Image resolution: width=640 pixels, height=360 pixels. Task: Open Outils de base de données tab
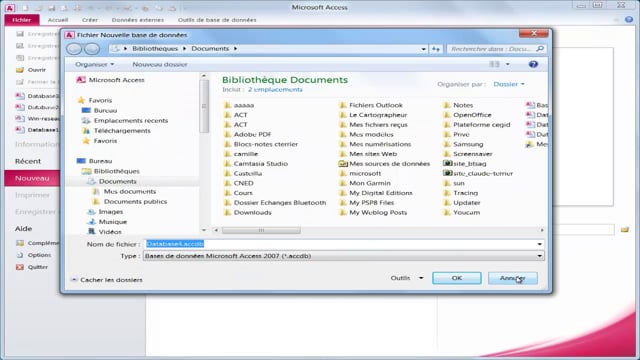pyautogui.click(x=217, y=20)
